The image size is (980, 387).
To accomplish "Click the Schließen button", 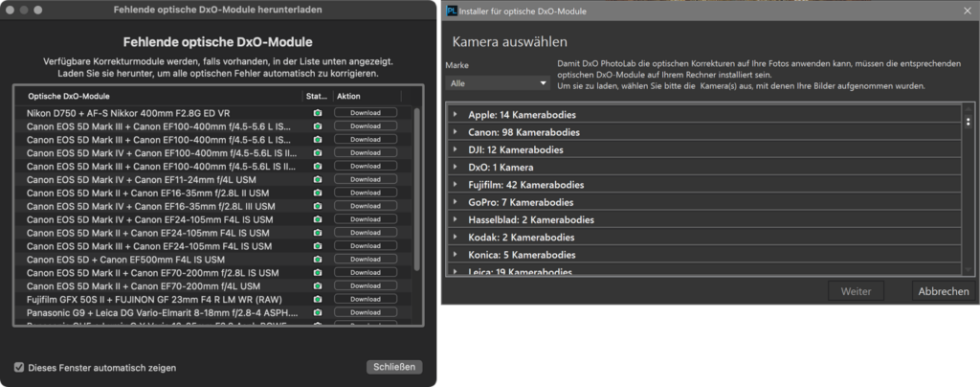I will (394, 367).
